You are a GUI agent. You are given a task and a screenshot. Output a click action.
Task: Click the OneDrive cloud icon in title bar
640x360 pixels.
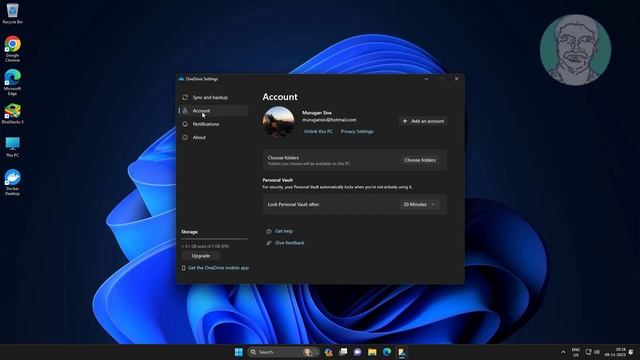[x=181, y=79]
